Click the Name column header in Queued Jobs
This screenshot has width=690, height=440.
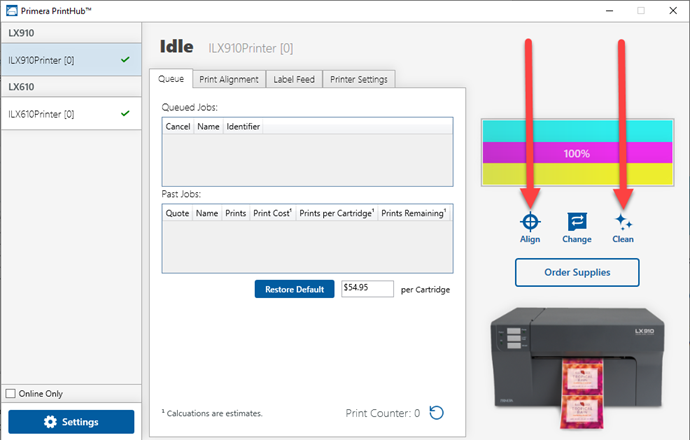click(x=208, y=127)
